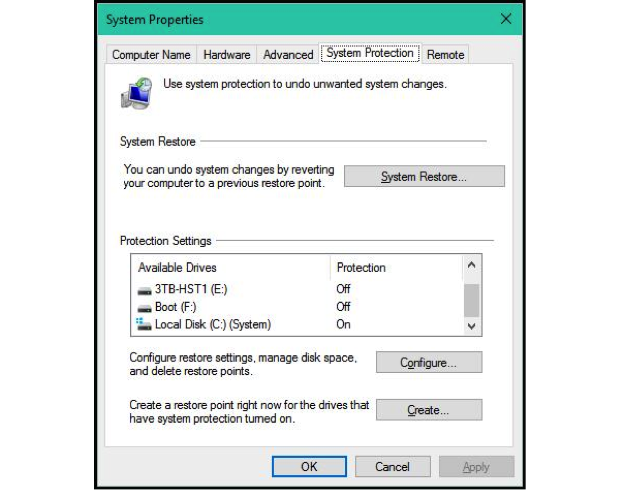Open Configure... restore settings
This screenshot has width=620, height=490.
click(x=429, y=362)
